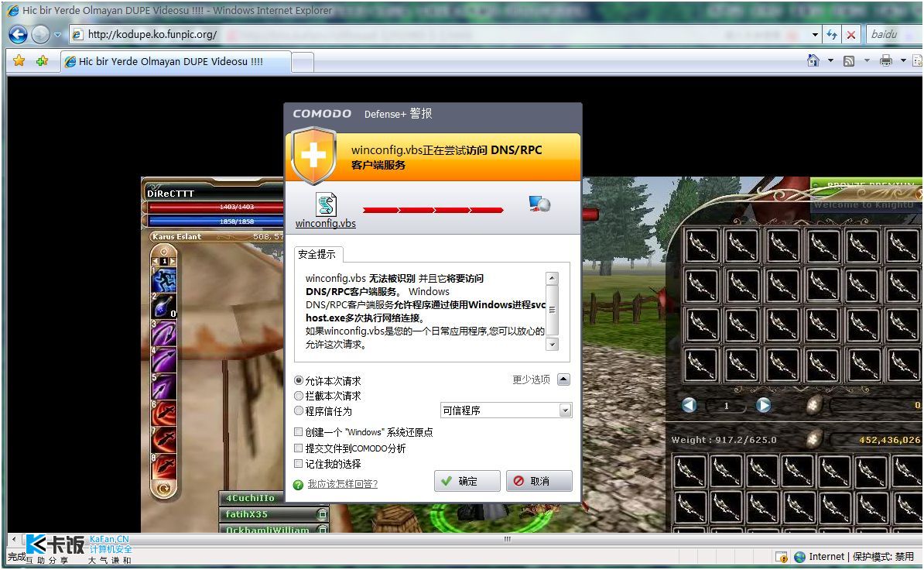Click the Print icon
This screenshot has width=924, height=570.
click(x=886, y=60)
